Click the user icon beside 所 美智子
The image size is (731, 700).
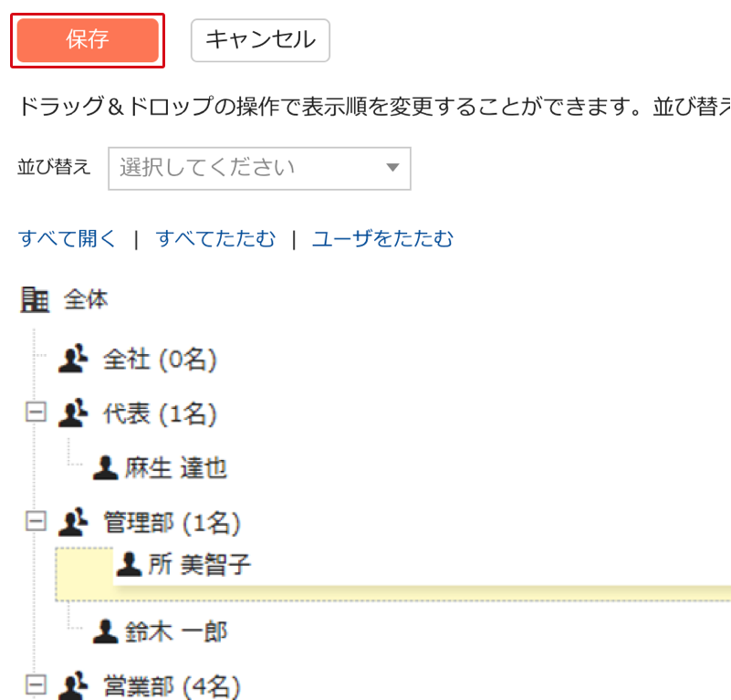(130, 565)
